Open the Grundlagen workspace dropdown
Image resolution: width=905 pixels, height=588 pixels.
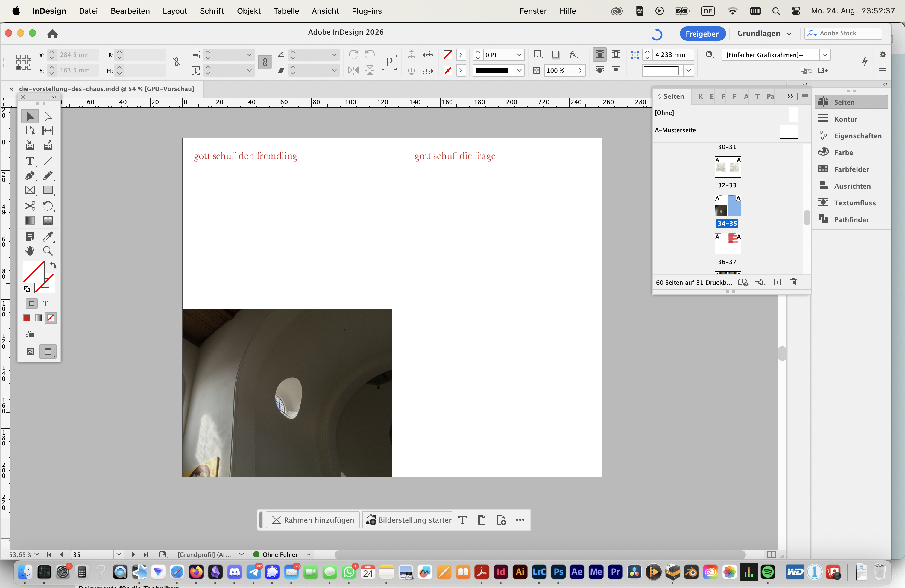pos(764,34)
